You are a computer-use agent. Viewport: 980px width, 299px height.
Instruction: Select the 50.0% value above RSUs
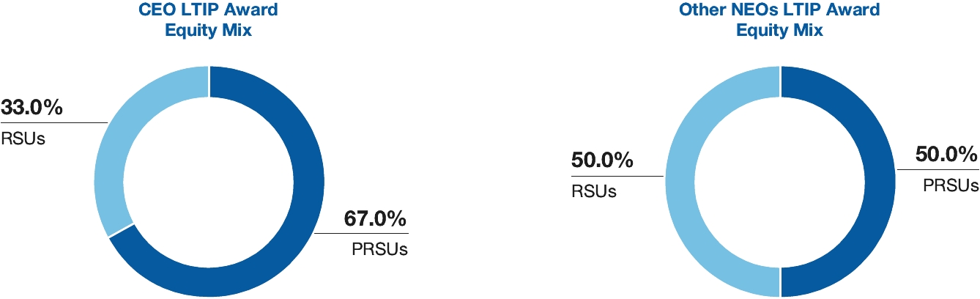coord(602,160)
